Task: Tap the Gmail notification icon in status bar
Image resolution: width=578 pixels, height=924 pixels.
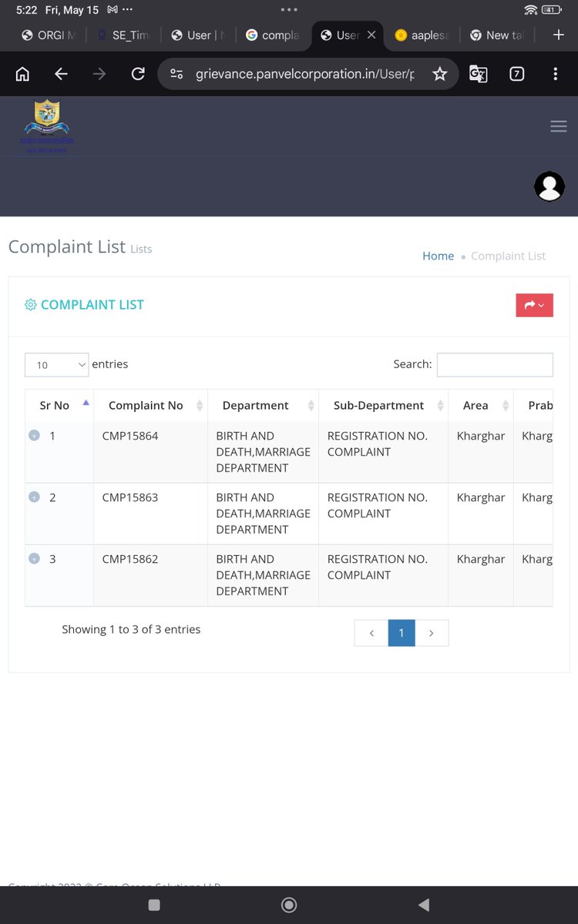Action: pos(113,10)
